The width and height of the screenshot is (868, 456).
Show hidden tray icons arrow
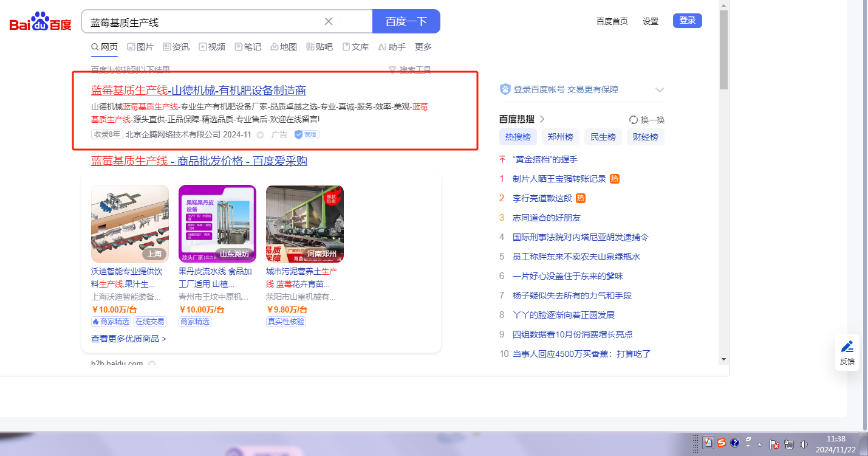coord(759,444)
